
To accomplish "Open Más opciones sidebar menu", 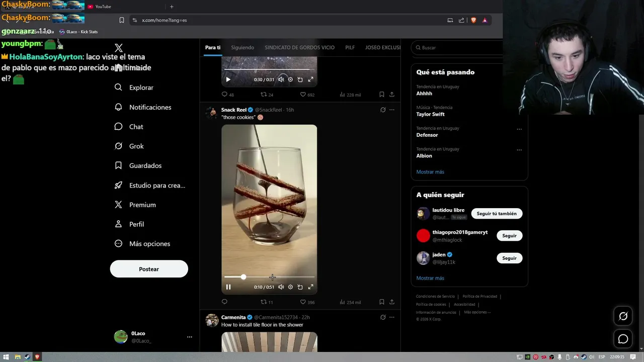I will tap(142, 244).
